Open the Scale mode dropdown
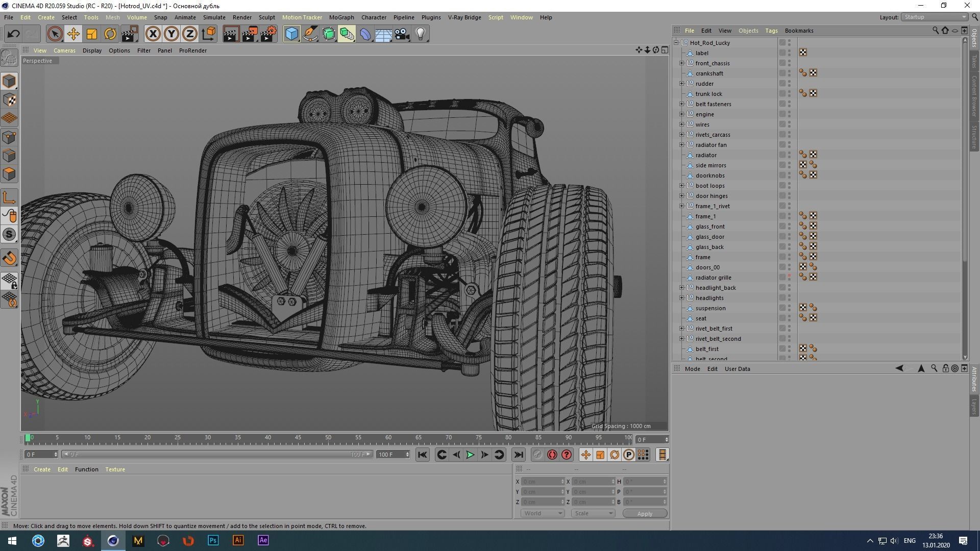The width and height of the screenshot is (980, 551). pyautogui.click(x=593, y=513)
